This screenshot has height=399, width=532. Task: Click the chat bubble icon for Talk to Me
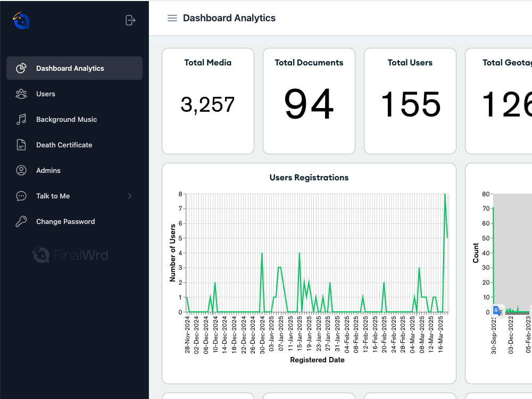coord(21,196)
